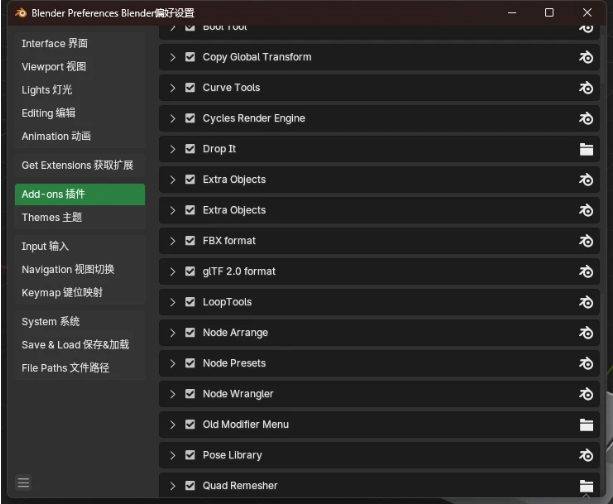The height and width of the screenshot is (504, 613).
Task: Expand the Old Modifier Menu add-on details
Action: point(172,425)
